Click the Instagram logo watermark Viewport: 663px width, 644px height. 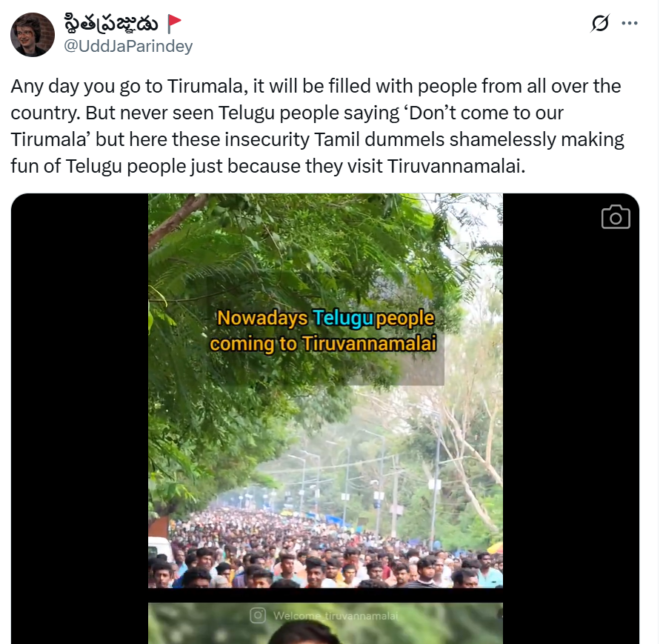258,615
